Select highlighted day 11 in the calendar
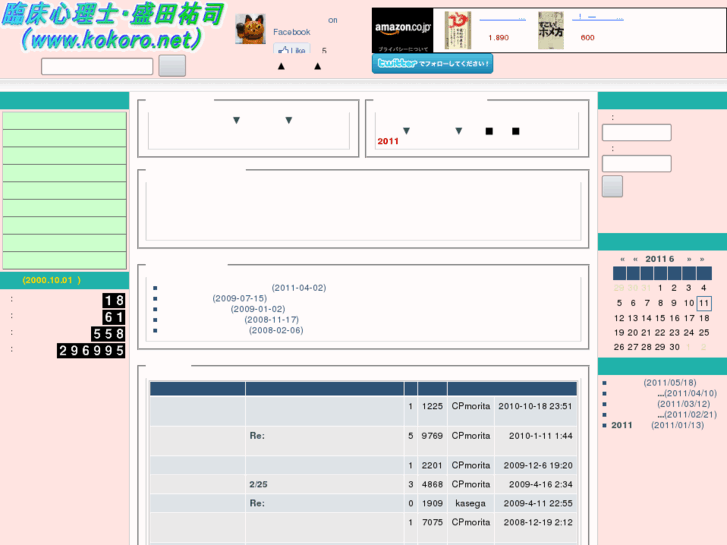Image resolution: width=727 pixels, height=545 pixels. coord(704,303)
